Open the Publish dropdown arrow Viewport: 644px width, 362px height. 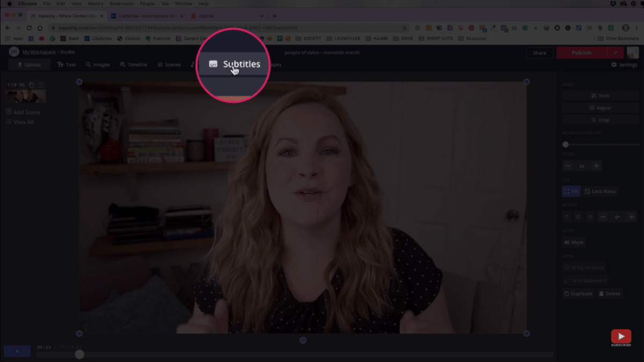tap(615, 53)
